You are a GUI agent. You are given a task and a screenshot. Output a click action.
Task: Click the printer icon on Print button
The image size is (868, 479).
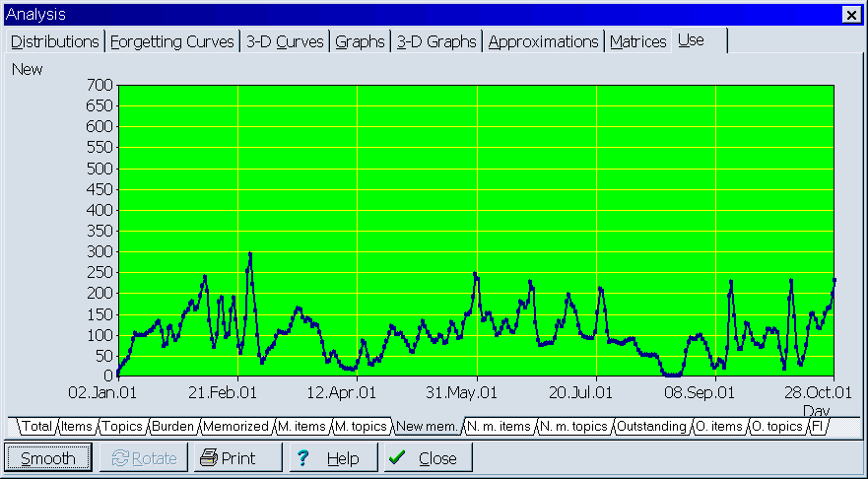[x=209, y=458]
